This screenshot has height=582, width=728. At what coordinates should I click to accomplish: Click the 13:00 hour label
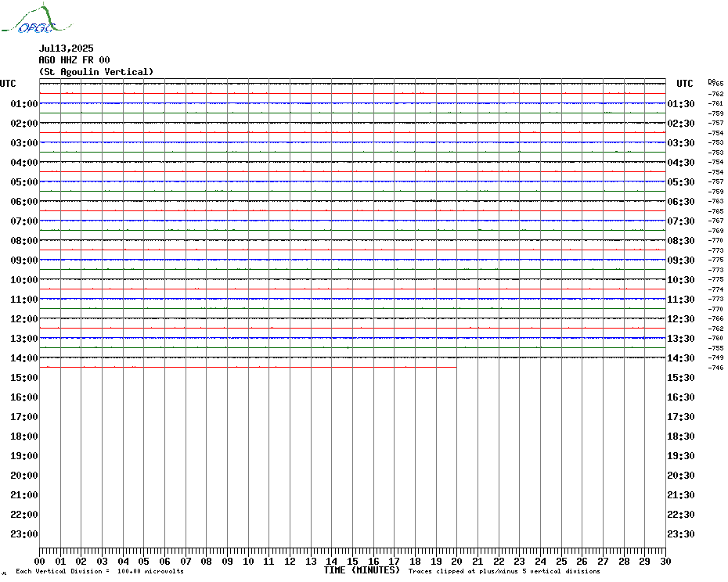click(x=24, y=339)
